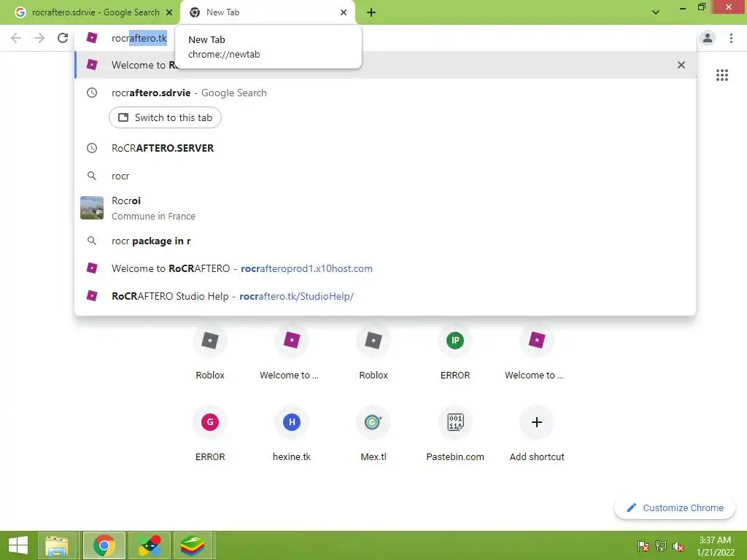The height and width of the screenshot is (560, 747).
Task: Open the Chrome profile avatar
Action: pos(708,38)
